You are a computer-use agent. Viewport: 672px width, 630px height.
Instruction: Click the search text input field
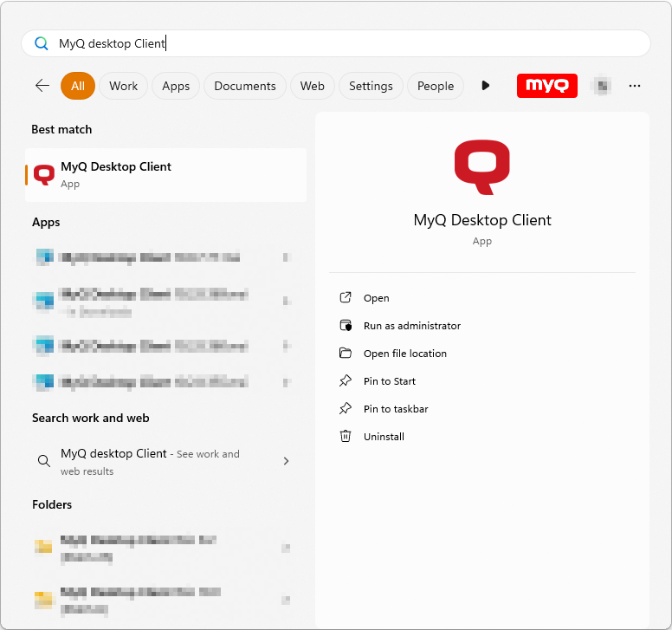pos(336,43)
